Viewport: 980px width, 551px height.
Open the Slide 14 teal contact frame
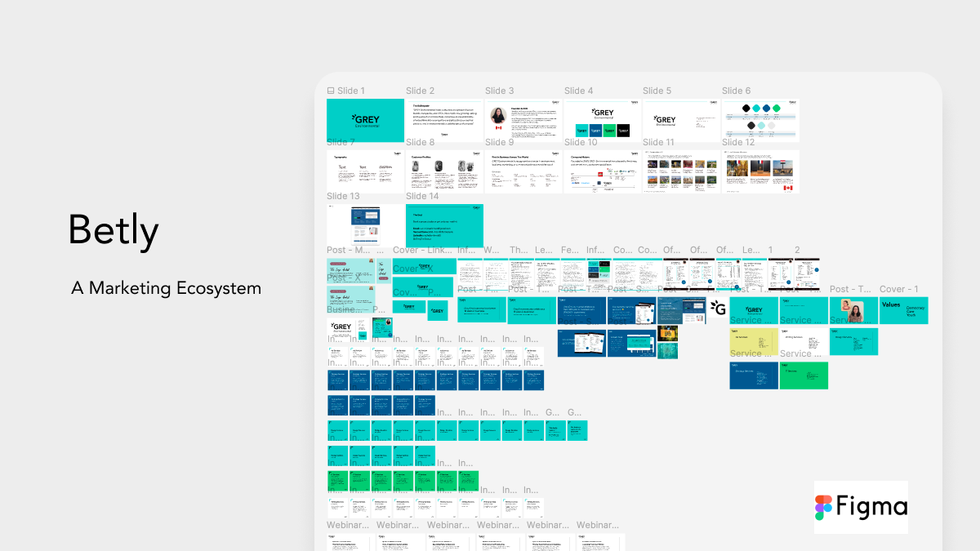[444, 225]
